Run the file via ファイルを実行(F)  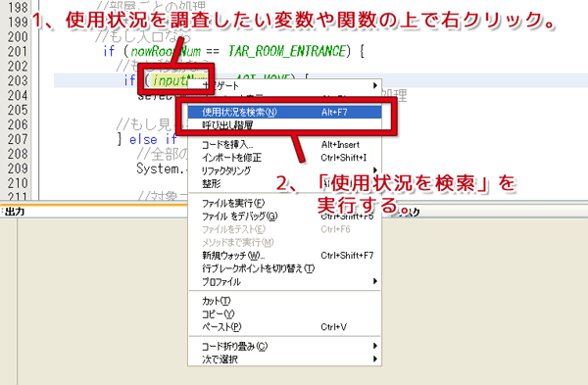pos(284,203)
